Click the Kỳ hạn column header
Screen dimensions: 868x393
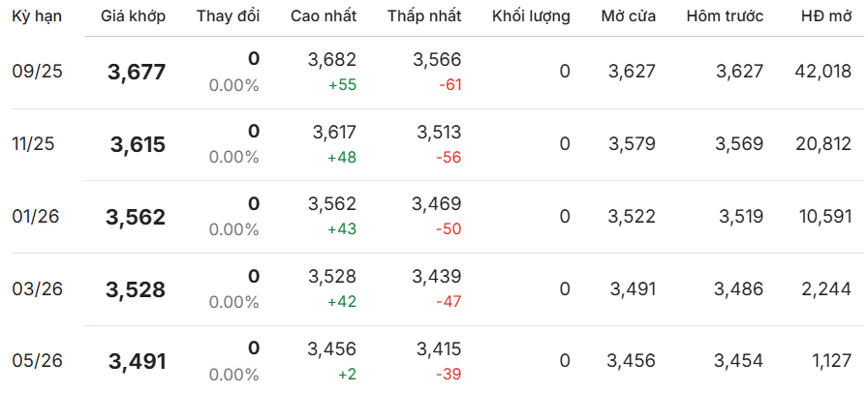coord(37,16)
